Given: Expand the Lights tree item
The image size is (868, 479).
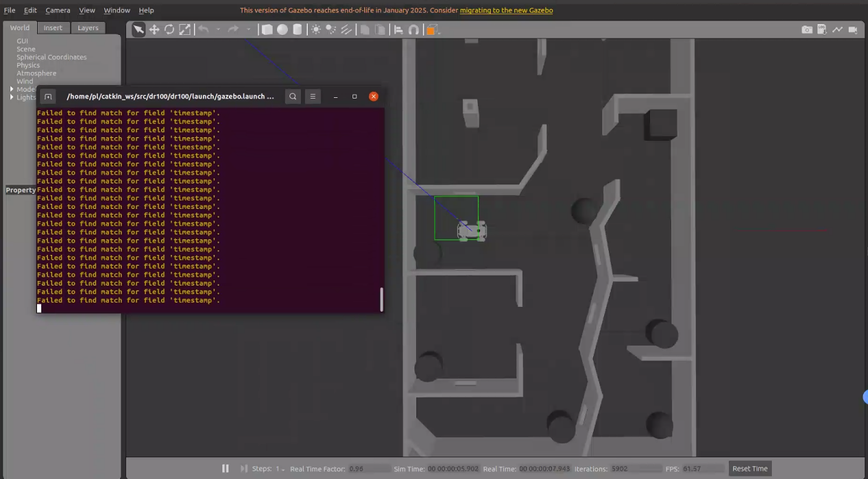Looking at the screenshot, I should point(12,97).
